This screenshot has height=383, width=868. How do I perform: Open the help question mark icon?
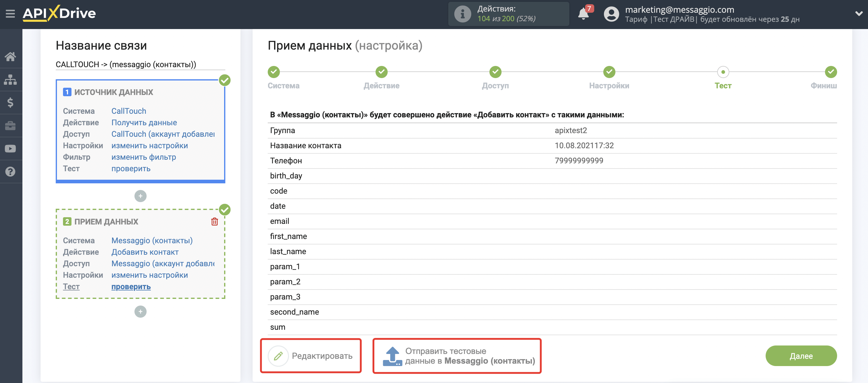coord(10,172)
